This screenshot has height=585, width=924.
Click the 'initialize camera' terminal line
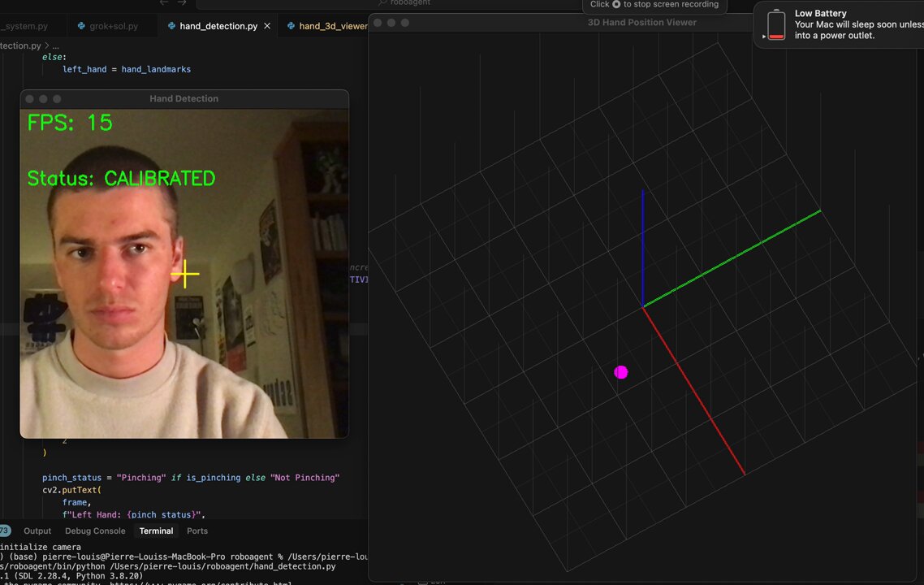tap(41, 547)
